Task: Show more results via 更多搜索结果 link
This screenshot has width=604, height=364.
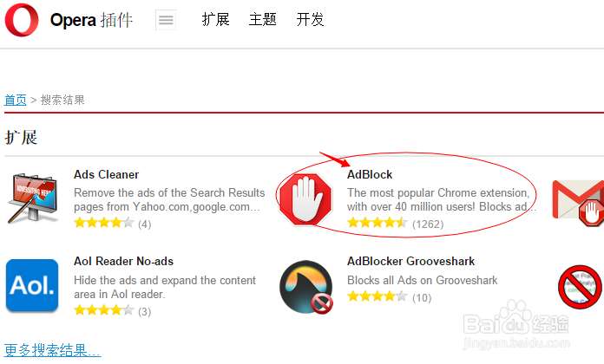Action: [x=53, y=351]
